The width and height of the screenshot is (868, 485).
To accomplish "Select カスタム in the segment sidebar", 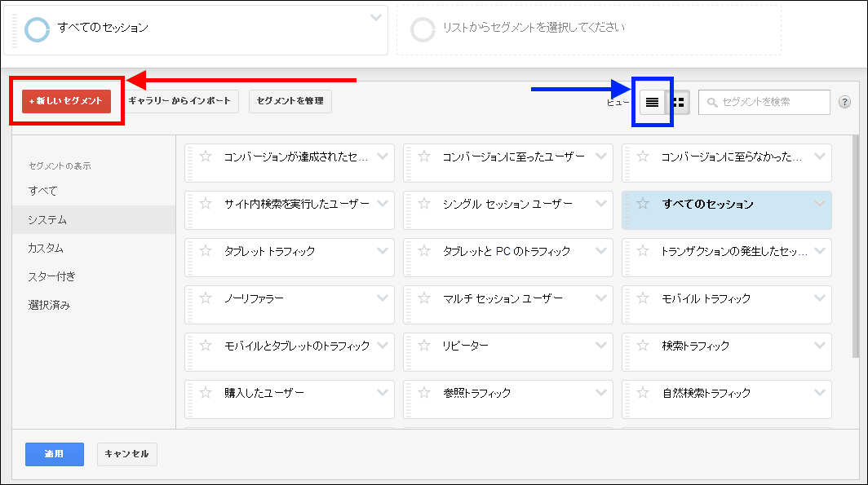I will tap(46, 248).
